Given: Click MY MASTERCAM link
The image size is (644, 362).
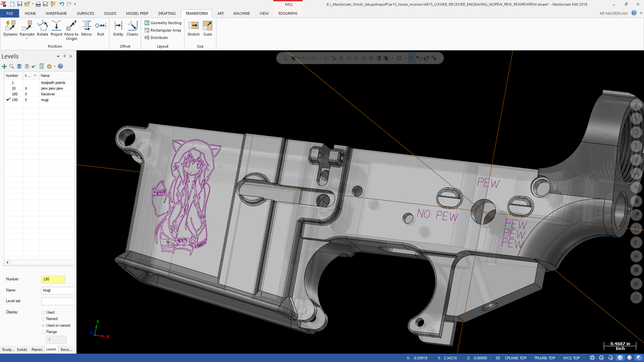Looking at the screenshot, I should pos(613,13).
